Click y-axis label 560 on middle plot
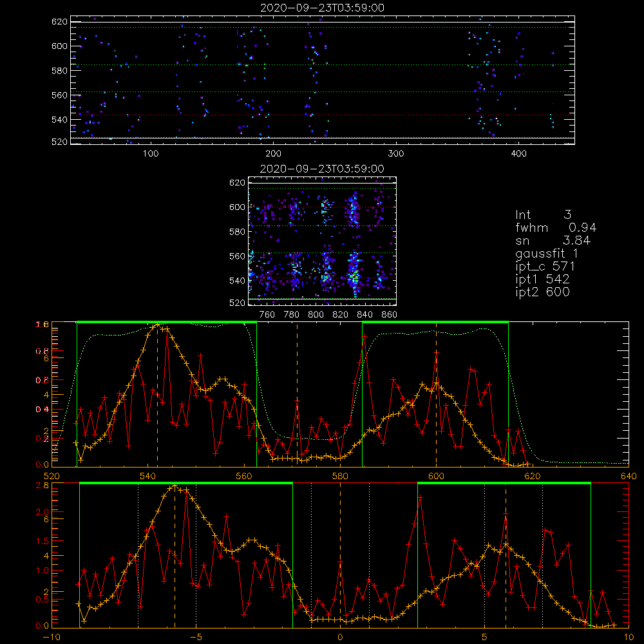The image size is (644, 644). point(237,256)
